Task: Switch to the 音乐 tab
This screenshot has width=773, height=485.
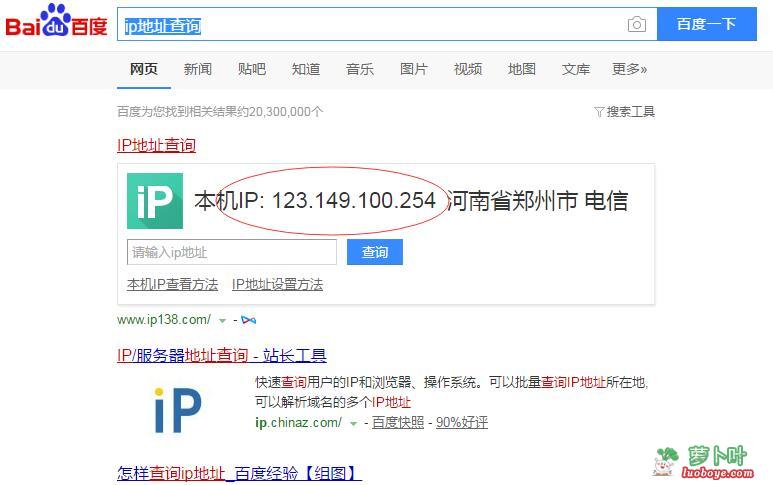Action: click(360, 69)
